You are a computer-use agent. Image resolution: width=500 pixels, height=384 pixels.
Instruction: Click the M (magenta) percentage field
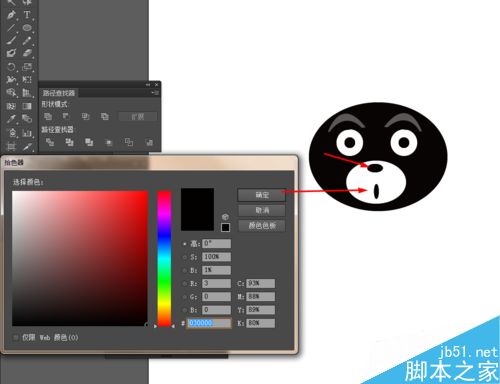click(x=260, y=297)
